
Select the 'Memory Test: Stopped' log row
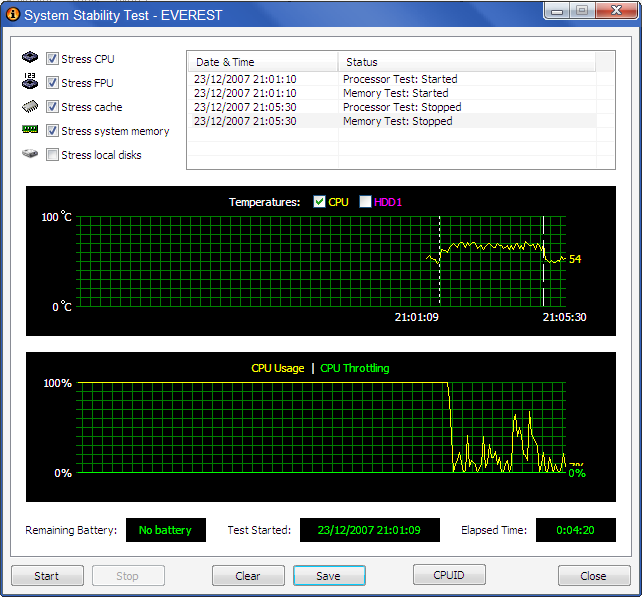pyautogui.click(x=392, y=121)
